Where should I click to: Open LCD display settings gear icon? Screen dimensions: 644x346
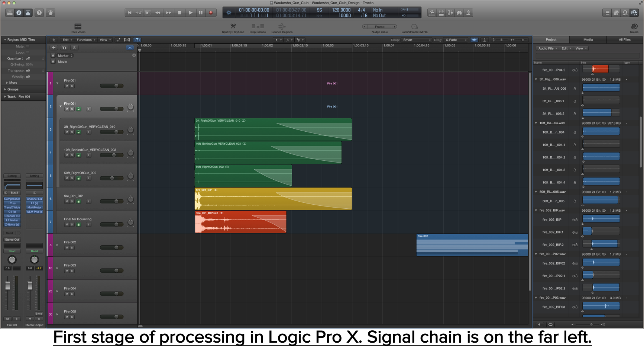(229, 13)
